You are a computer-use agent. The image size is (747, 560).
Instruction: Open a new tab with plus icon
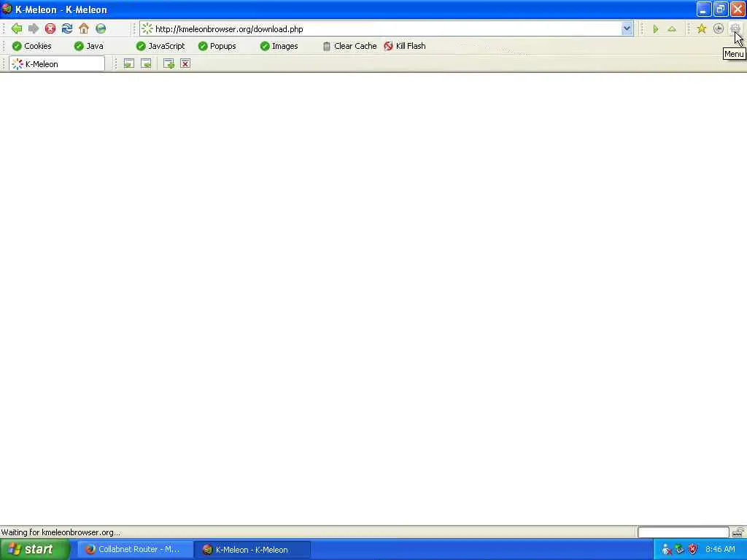coord(169,64)
